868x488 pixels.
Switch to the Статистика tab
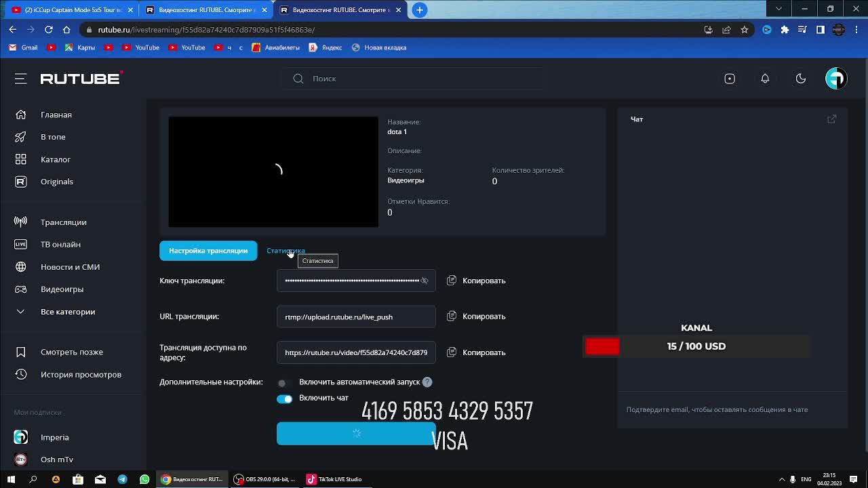(x=285, y=251)
